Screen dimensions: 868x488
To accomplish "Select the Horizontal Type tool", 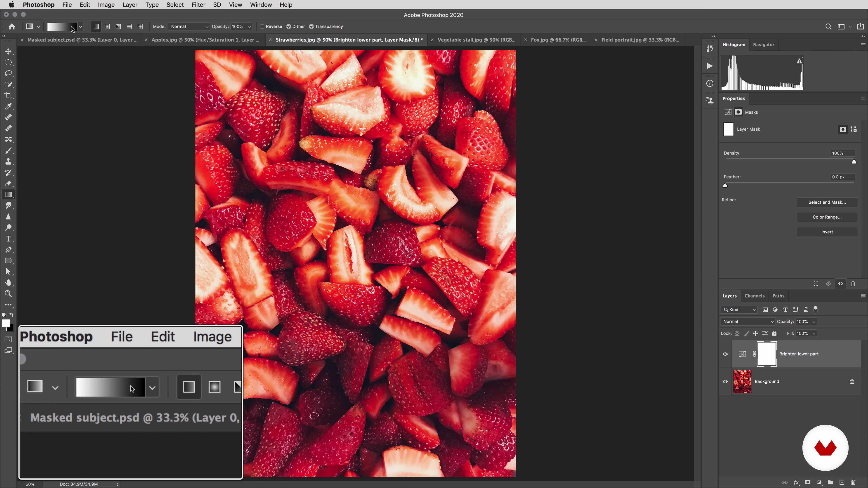I will (x=8, y=239).
